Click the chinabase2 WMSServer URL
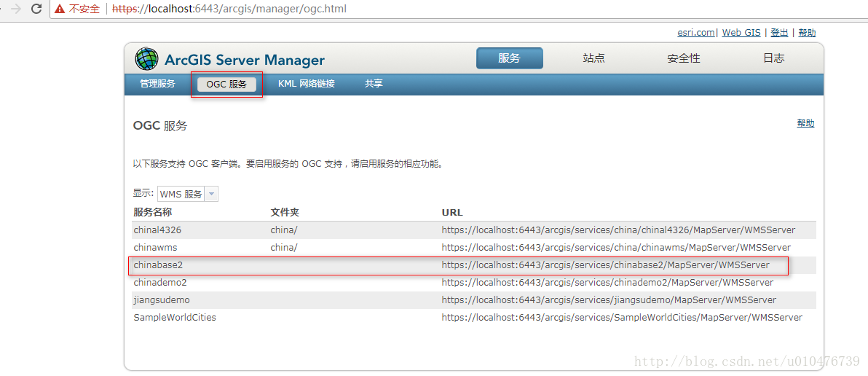The height and width of the screenshot is (376, 868). click(x=606, y=265)
